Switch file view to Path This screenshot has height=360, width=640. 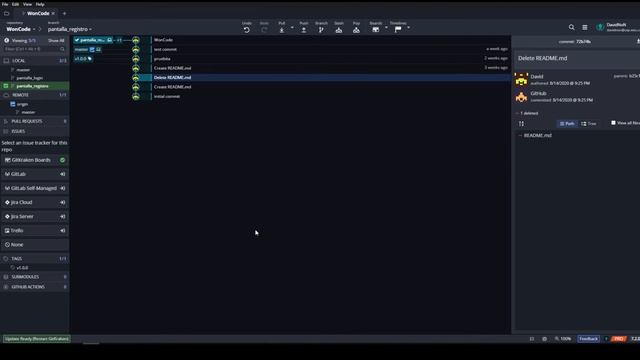point(567,124)
